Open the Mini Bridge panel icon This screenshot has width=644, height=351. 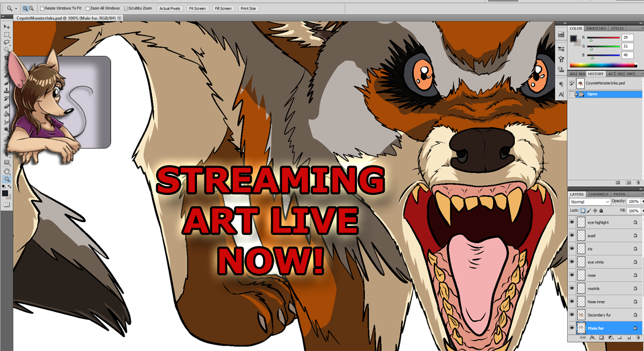pos(561,34)
